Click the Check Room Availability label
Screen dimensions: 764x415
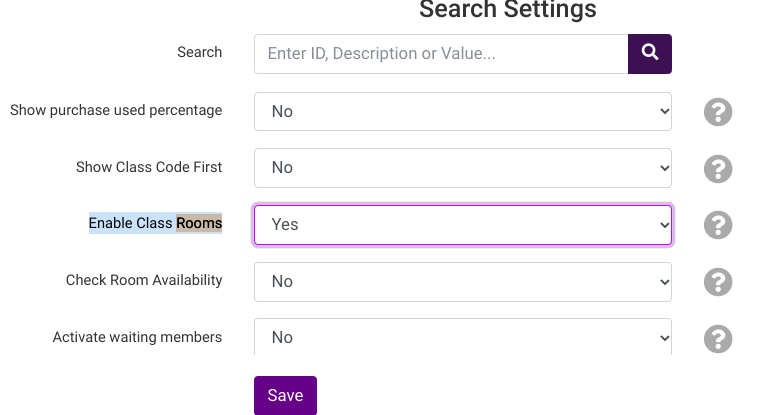pyautogui.click(x=144, y=280)
